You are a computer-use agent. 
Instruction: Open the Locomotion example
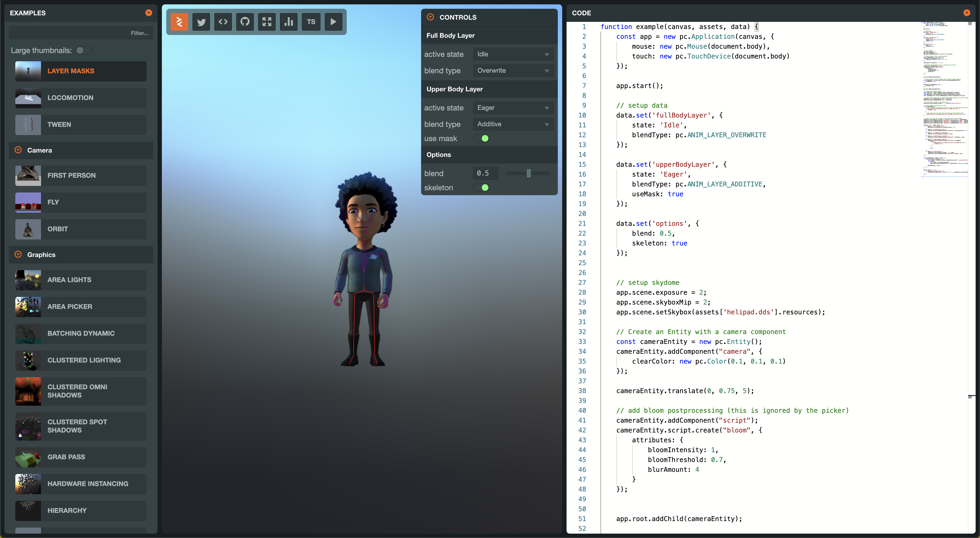tap(81, 98)
